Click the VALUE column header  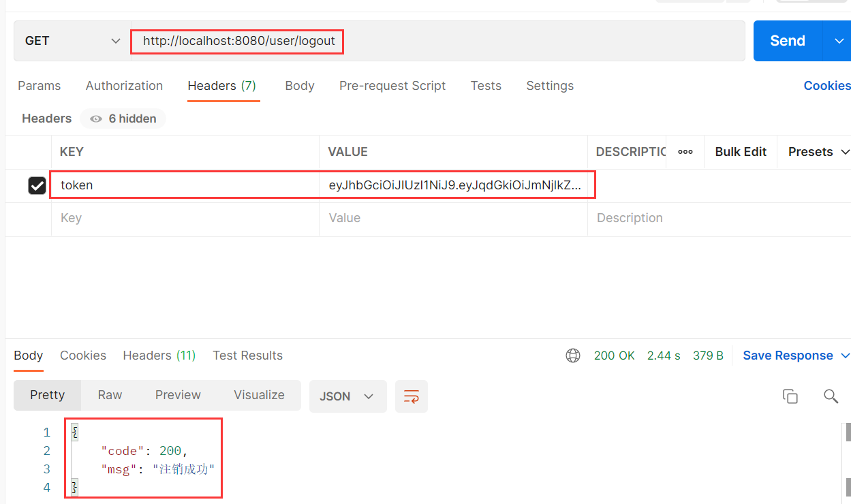point(347,152)
